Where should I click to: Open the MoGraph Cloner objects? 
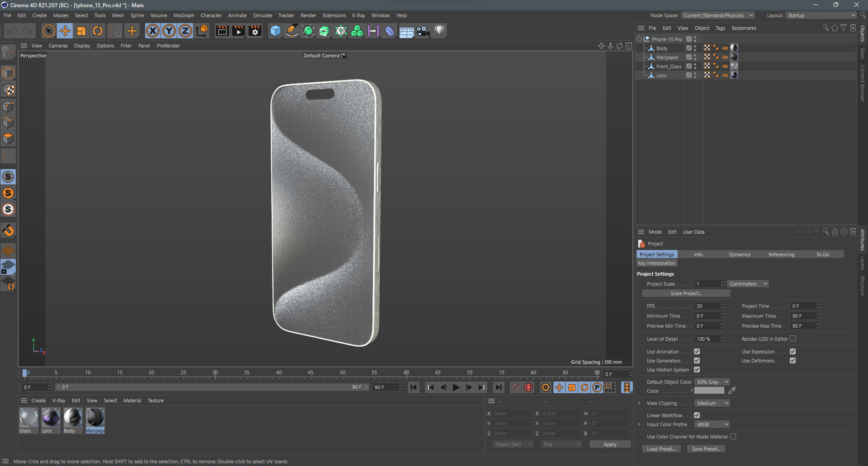(x=341, y=31)
